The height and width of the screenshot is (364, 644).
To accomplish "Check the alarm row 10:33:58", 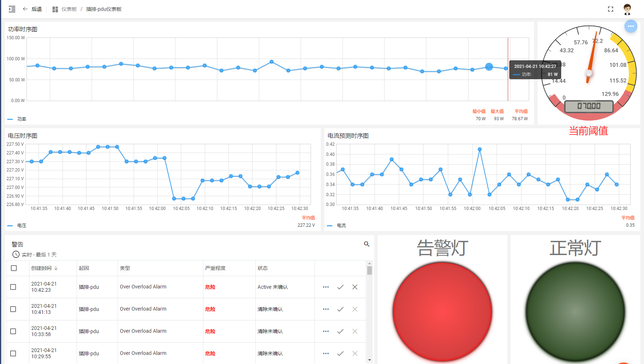I will 13,331.
